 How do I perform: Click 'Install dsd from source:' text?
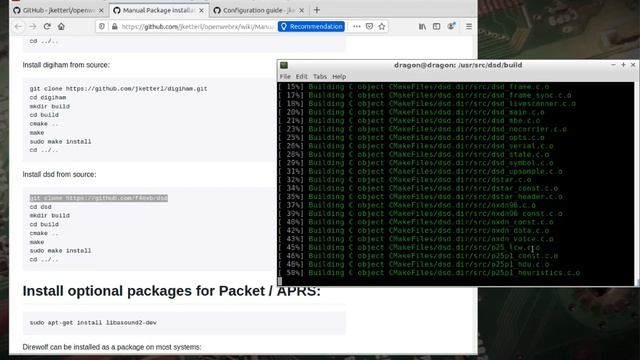[x=59, y=174]
